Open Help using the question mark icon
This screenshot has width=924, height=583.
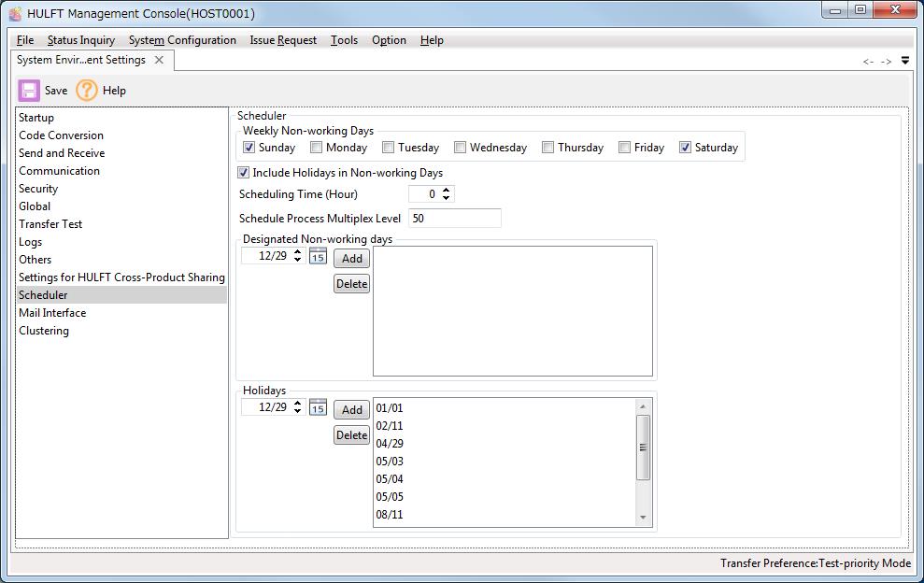(x=87, y=90)
